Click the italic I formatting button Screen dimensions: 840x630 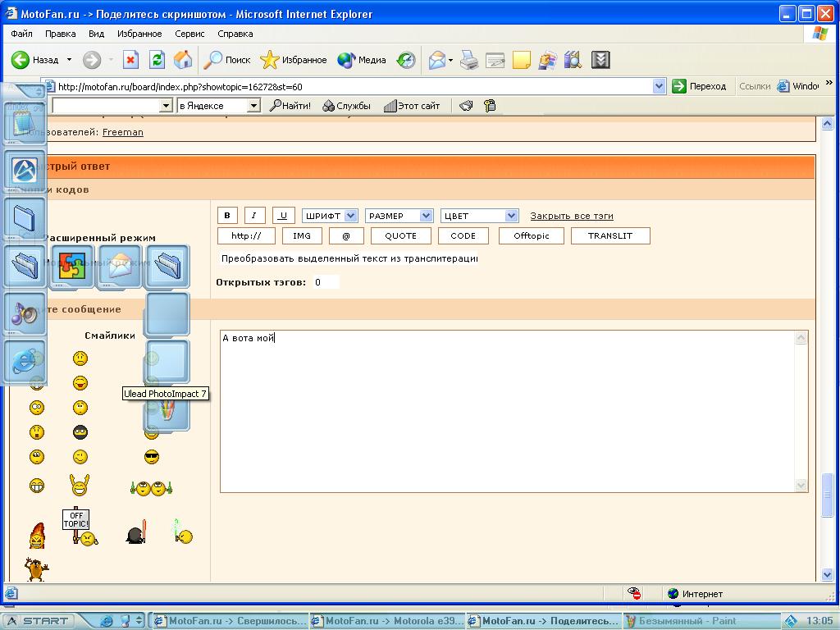point(254,216)
